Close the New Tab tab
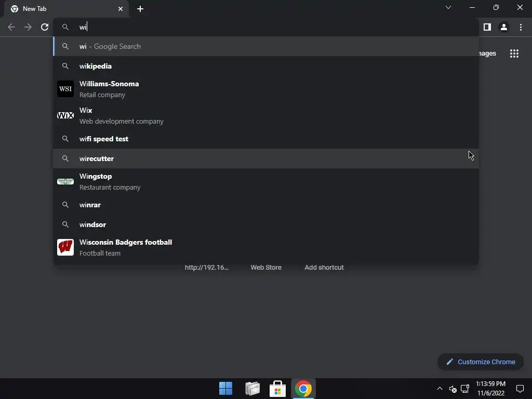Image resolution: width=532 pixels, height=399 pixels. point(121,9)
